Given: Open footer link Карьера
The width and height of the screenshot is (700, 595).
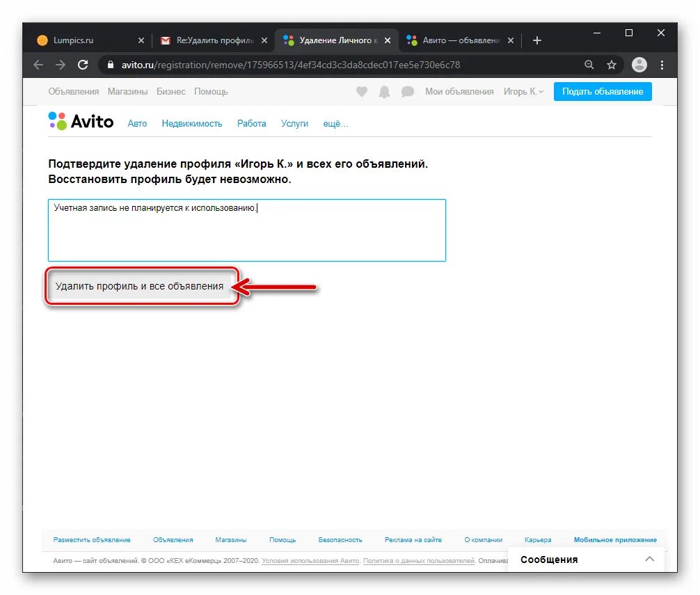Looking at the screenshot, I should pyautogui.click(x=538, y=539).
